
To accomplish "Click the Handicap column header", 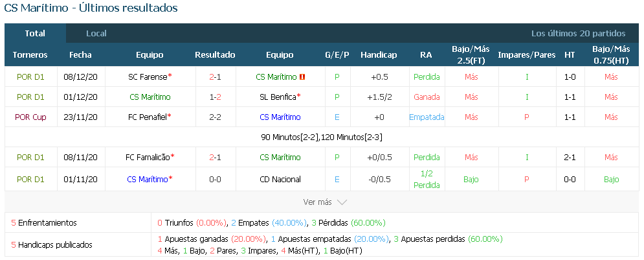I will click(x=379, y=55).
